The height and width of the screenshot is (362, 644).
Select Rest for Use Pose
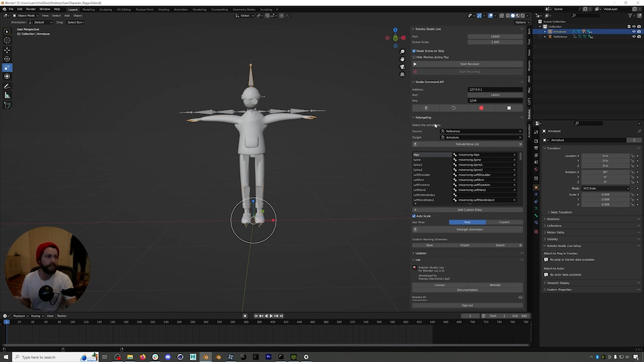point(467,222)
